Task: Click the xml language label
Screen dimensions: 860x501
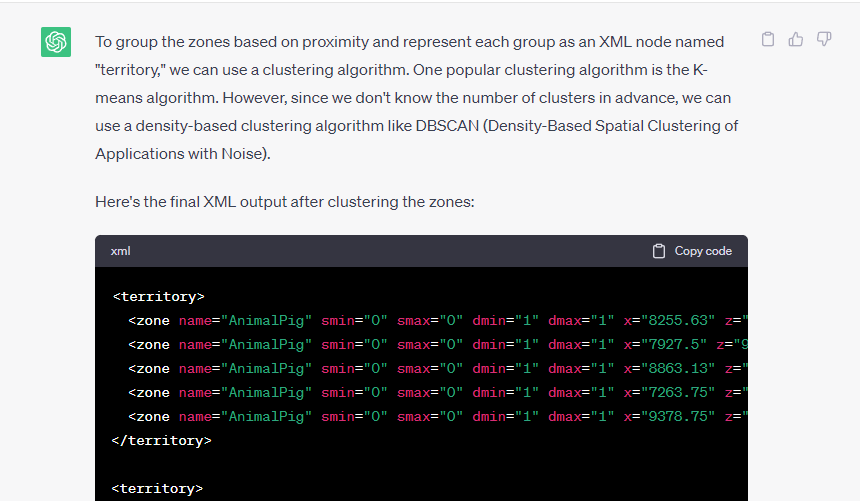Action: pyautogui.click(x=121, y=251)
